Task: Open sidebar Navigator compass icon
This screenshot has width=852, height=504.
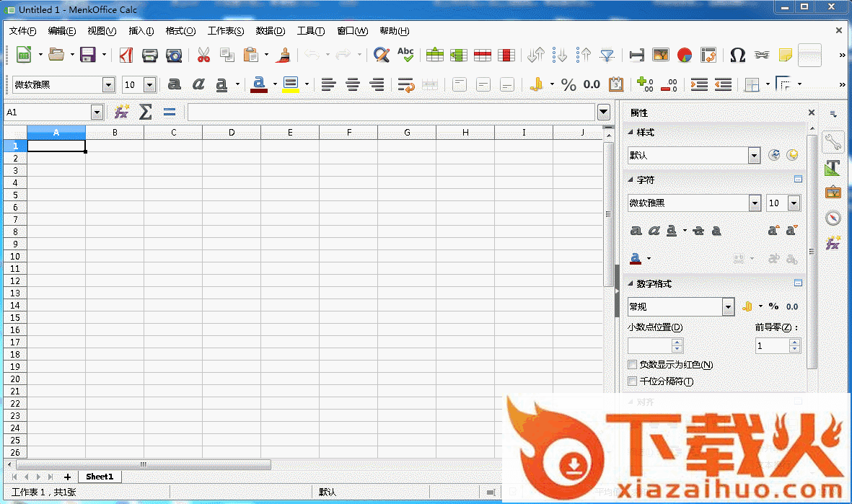Action: point(833,218)
